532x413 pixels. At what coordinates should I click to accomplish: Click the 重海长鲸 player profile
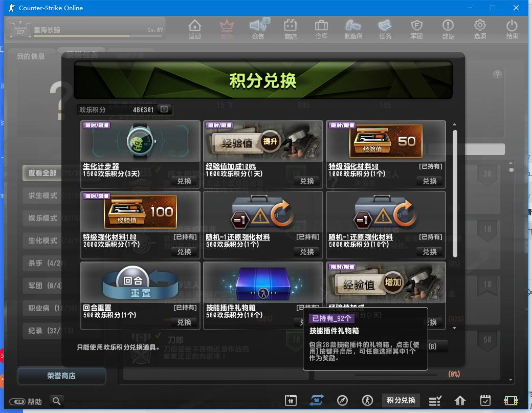(85, 29)
